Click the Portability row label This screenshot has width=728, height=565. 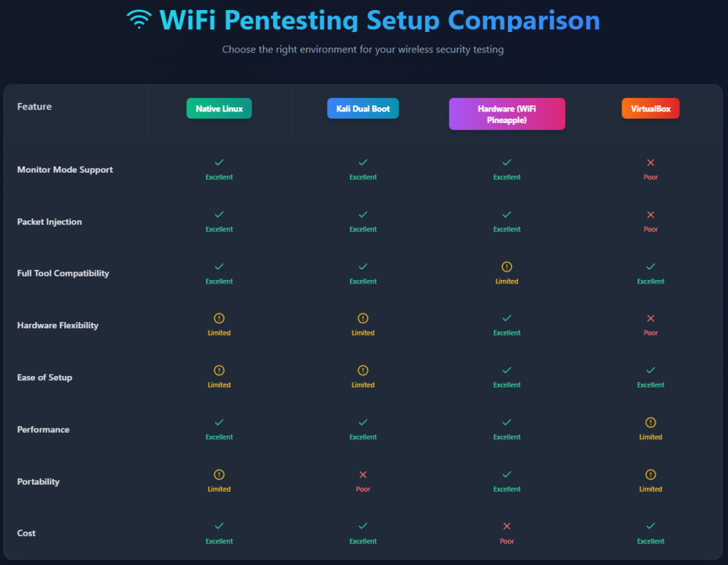38,482
